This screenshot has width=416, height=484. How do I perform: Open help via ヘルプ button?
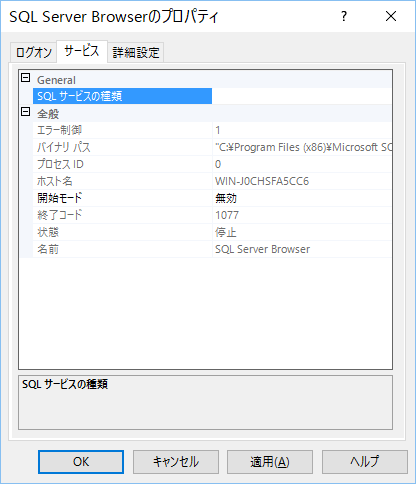point(365,462)
